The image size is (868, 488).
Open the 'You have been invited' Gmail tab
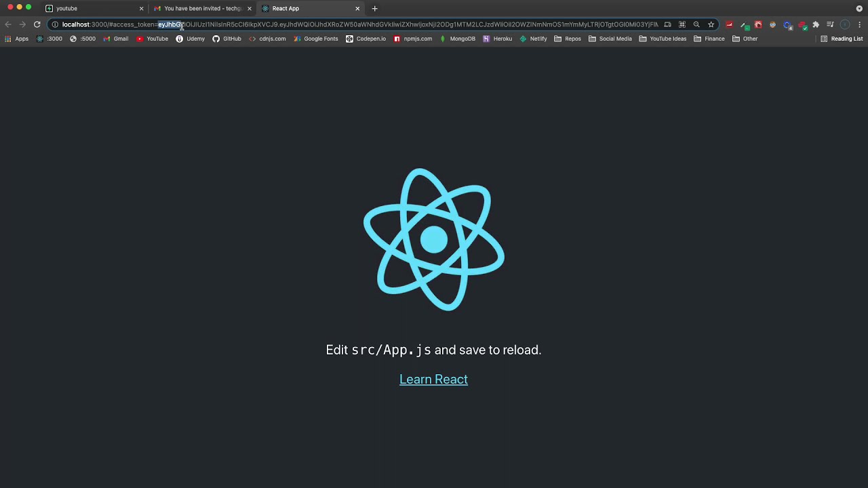(x=202, y=8)
